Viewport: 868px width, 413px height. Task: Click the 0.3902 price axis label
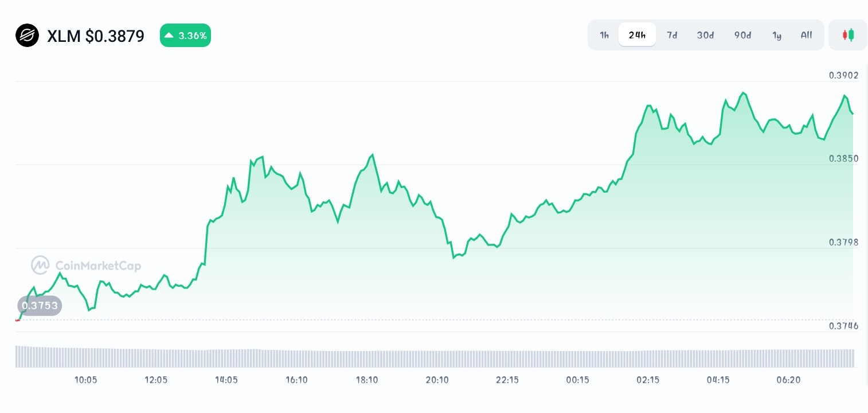(843, 75)
